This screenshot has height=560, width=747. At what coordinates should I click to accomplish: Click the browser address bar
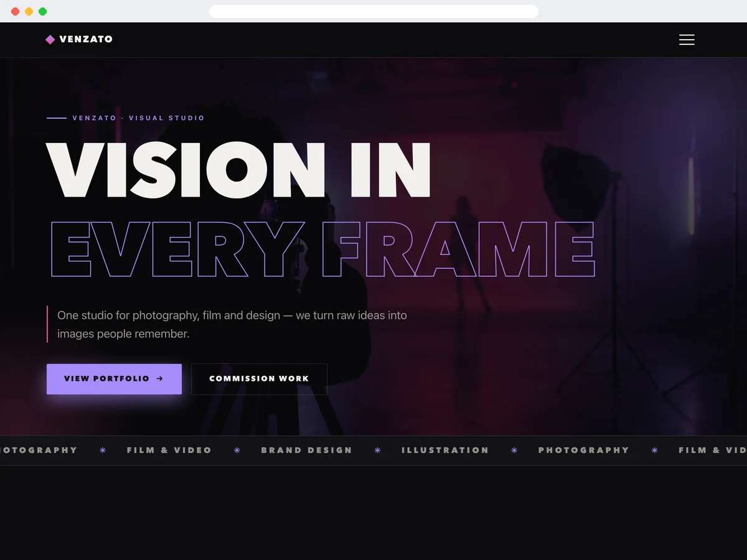[x=374, y=11]
